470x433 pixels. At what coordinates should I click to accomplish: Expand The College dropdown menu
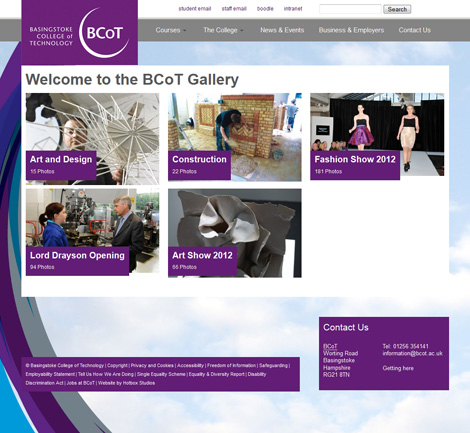pos(223,30)
